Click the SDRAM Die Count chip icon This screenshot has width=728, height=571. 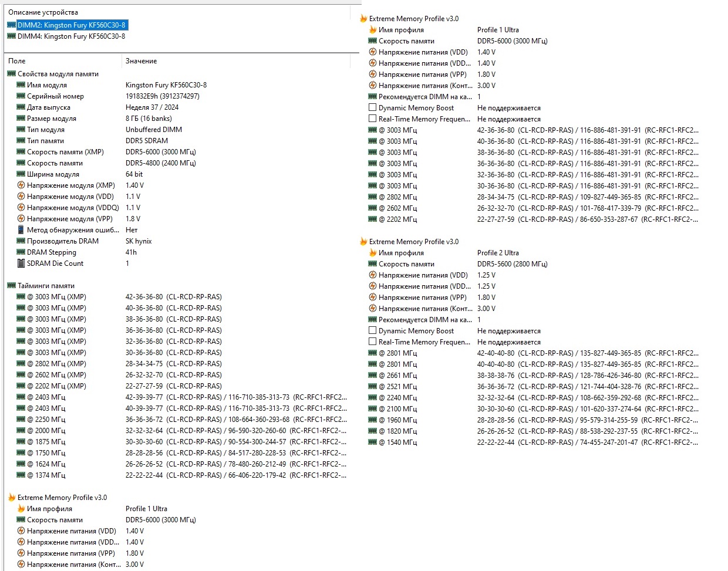pos(21,263)
